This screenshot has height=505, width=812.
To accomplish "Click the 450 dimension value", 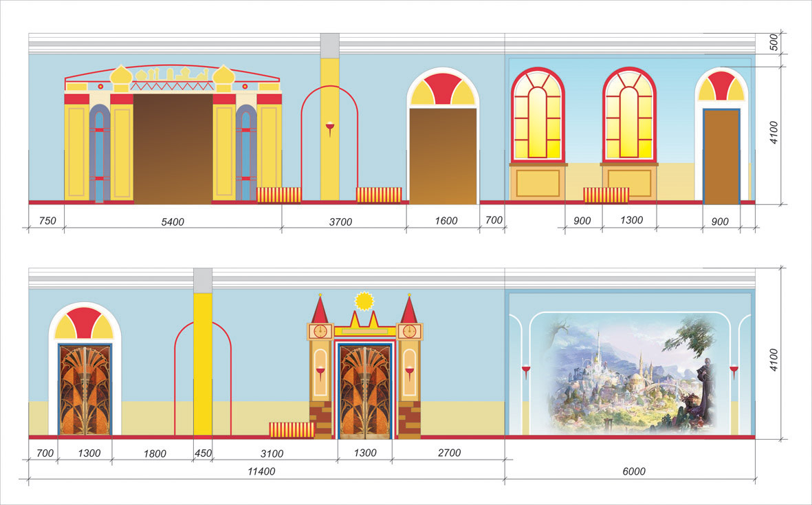I will click(x=203, y=453).
